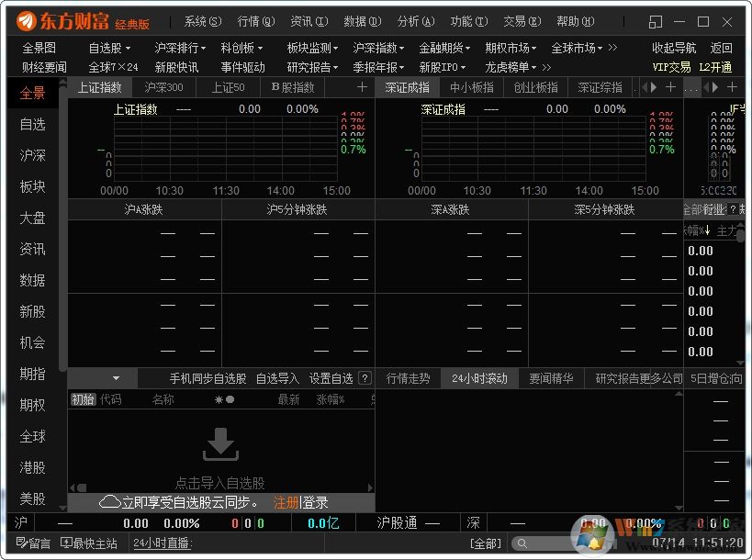Click the + to add a new index tab
The height and width of the screenshot is (560, 752).
pos(362,87)
